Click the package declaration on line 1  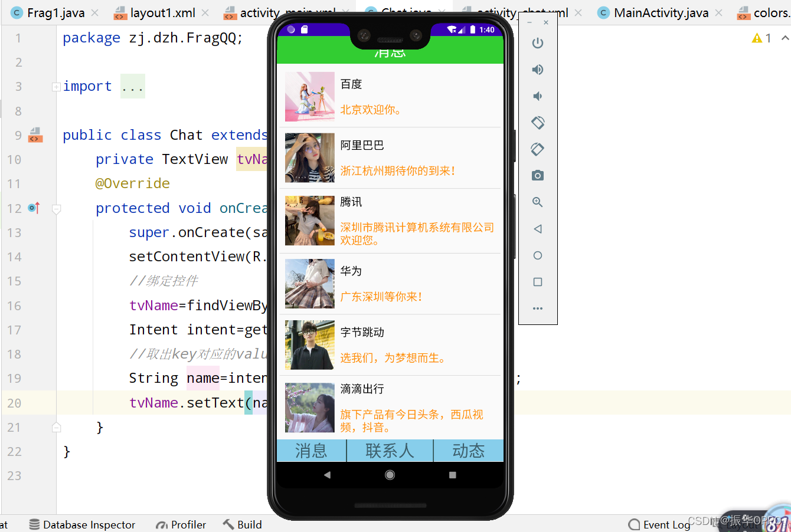[152, 38]
